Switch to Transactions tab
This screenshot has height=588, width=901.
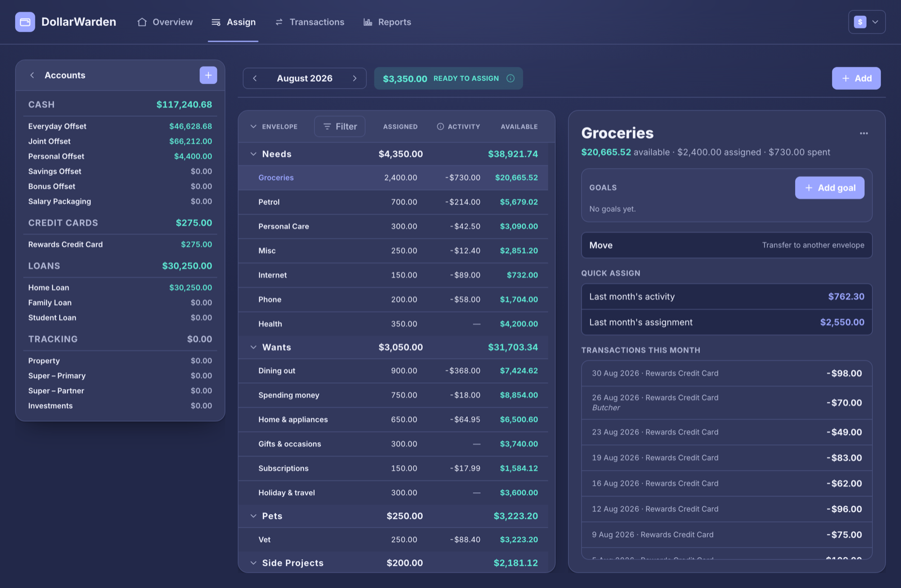309,22
